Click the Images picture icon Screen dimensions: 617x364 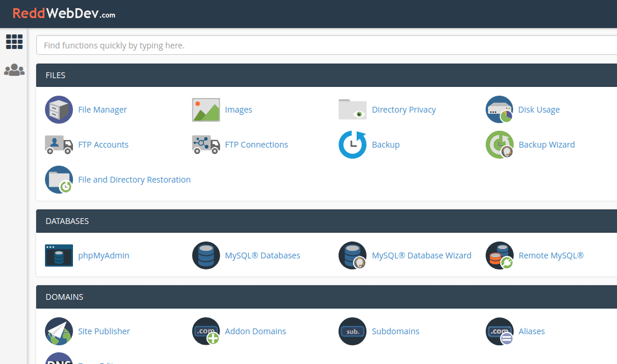click(206, 110)
